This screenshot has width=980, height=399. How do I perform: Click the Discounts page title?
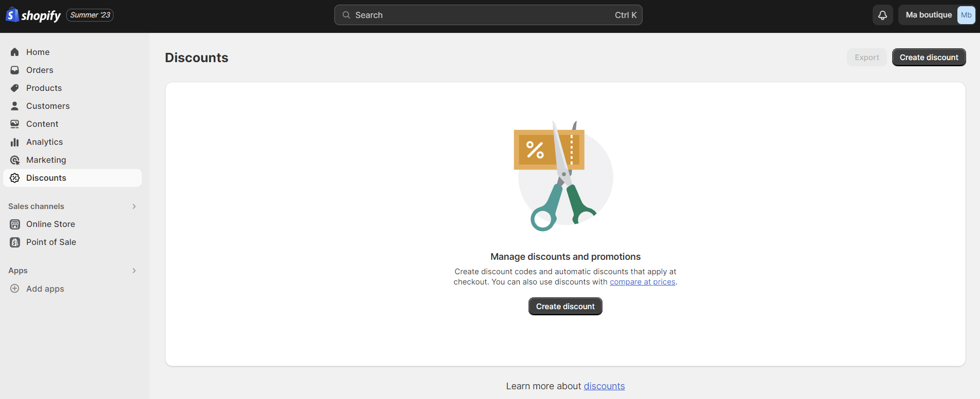197,58
